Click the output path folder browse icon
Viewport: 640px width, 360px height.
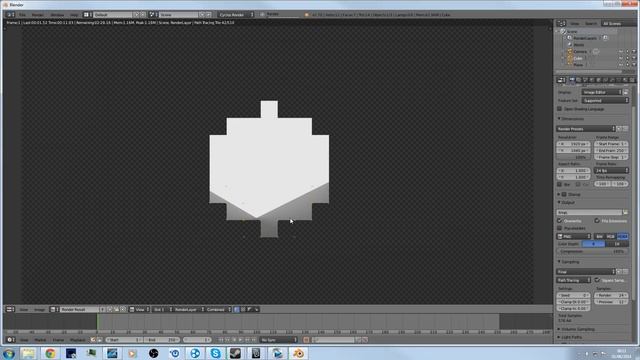tap(625, 212)
